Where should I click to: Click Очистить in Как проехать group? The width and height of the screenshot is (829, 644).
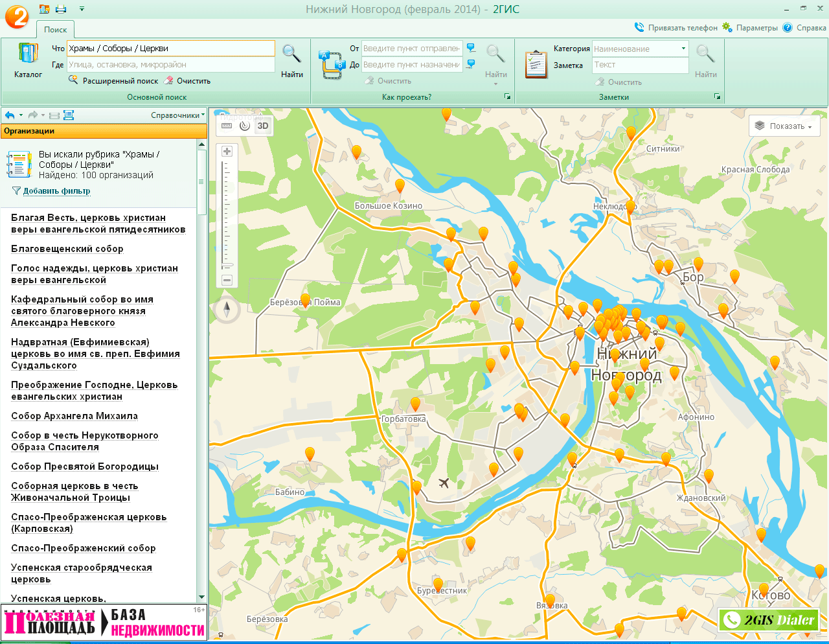[x=388, y=81]
